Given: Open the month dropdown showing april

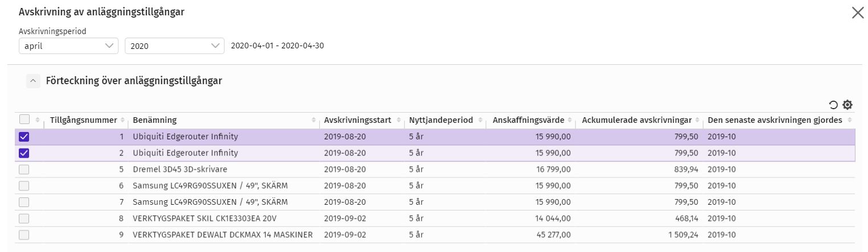Looking at the screenshot, I should [68, 46].
